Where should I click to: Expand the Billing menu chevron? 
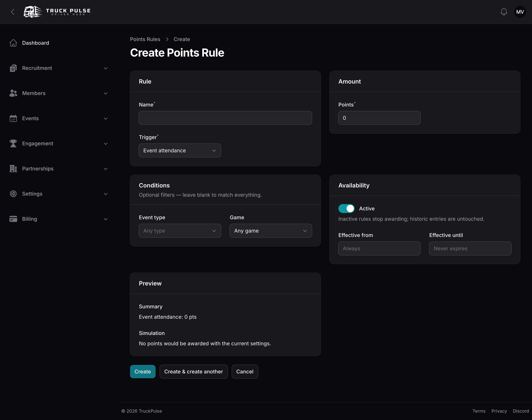[106, 219]
